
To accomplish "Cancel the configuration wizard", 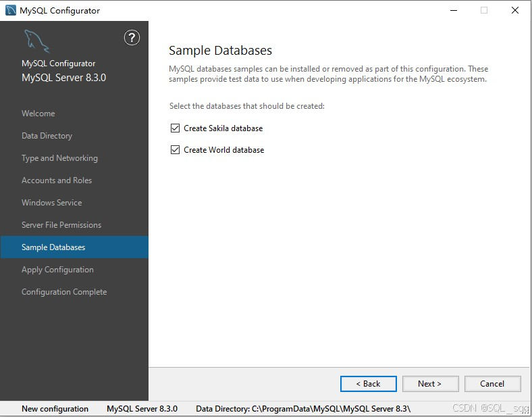I will coord(492,384).
